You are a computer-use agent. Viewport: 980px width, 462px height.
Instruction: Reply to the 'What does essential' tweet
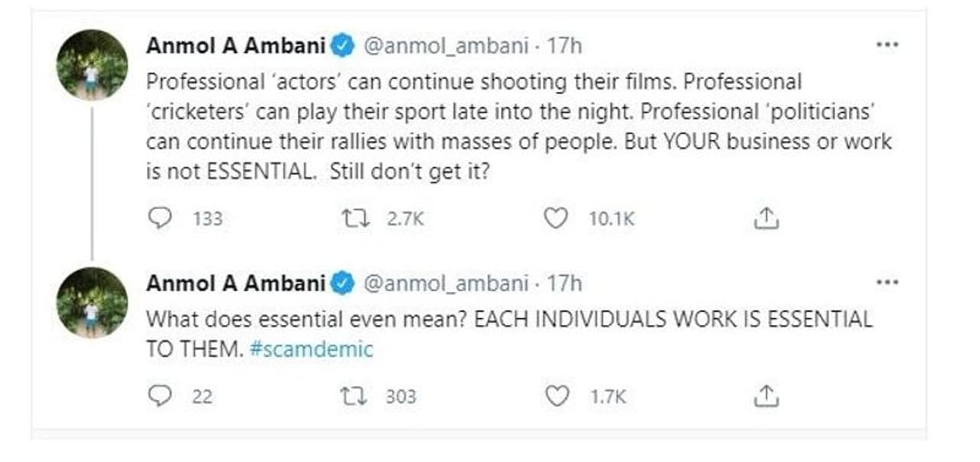point(159,395)
